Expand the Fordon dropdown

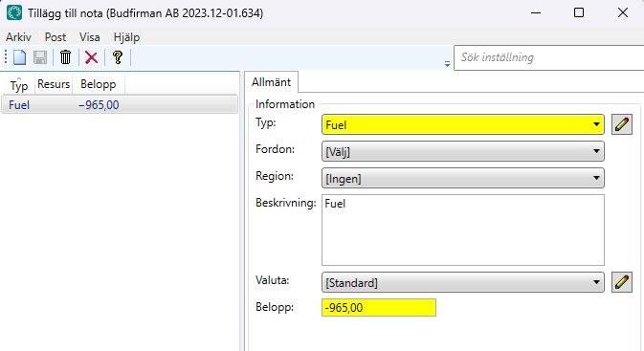point(463,151)
